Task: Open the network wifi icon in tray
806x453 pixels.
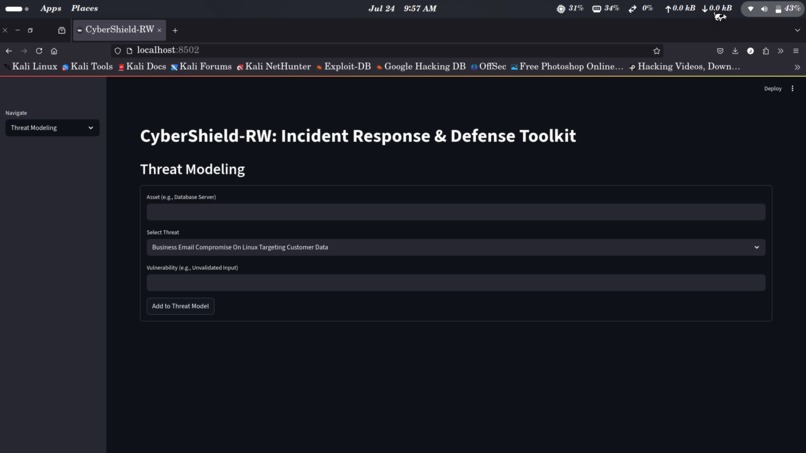Action: coord(750,9)
